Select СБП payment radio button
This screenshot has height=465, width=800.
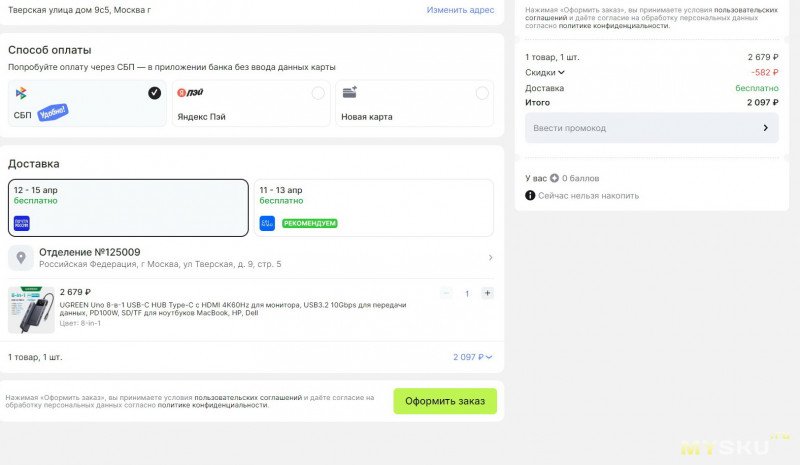(154, 93)
